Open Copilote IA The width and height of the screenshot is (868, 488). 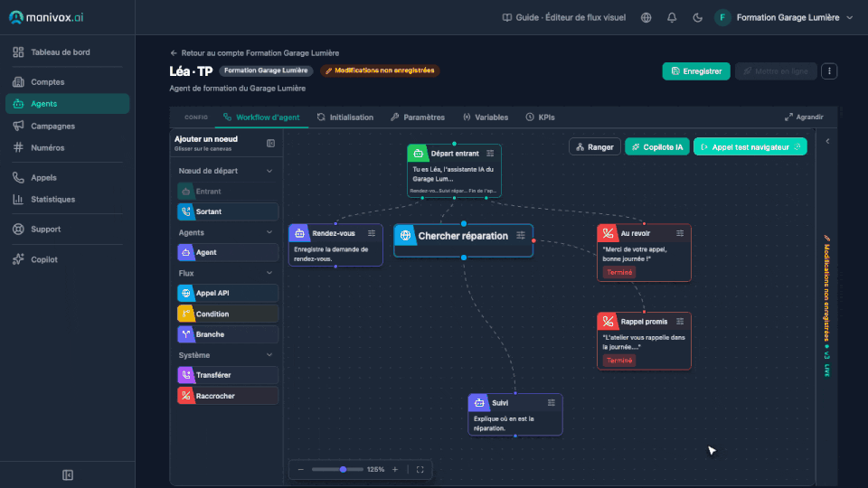click(657, 146)
